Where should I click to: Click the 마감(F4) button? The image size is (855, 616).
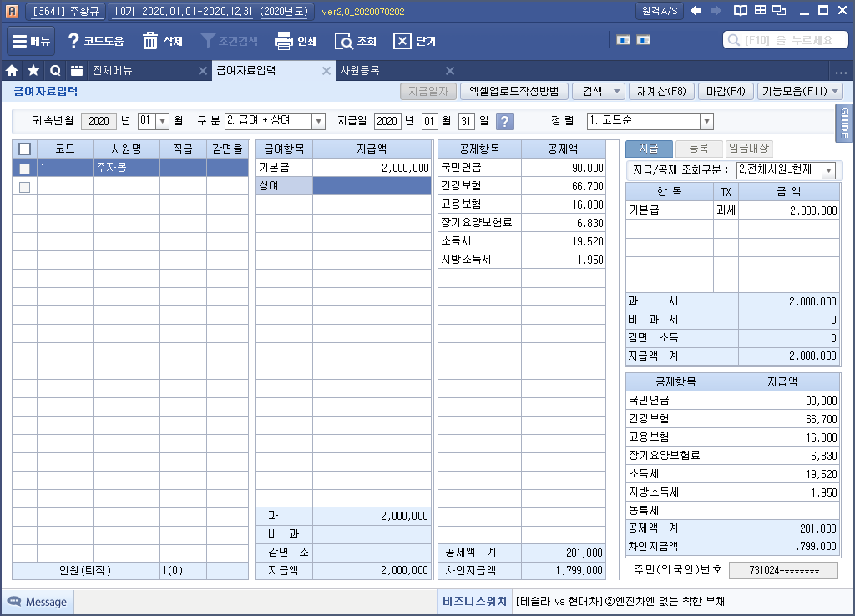[726, 91]
